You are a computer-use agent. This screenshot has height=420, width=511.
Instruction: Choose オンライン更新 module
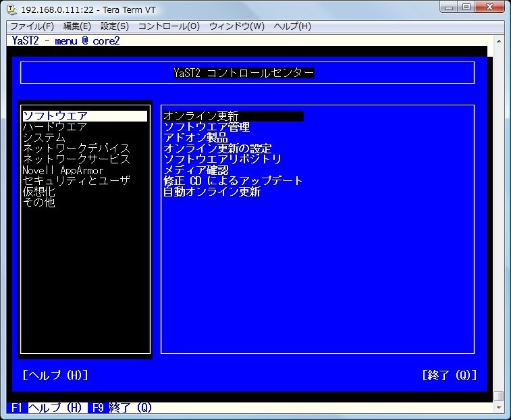(234, 116)
